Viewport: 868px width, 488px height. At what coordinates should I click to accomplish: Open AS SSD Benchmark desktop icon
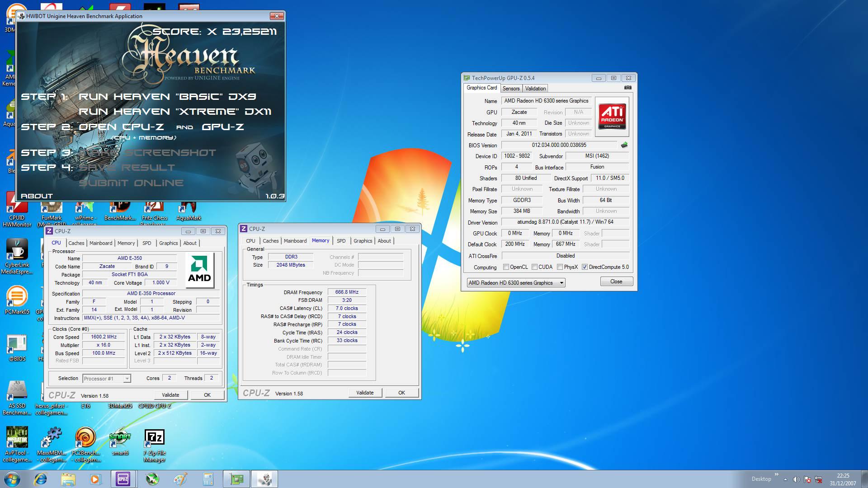point(17,398)
